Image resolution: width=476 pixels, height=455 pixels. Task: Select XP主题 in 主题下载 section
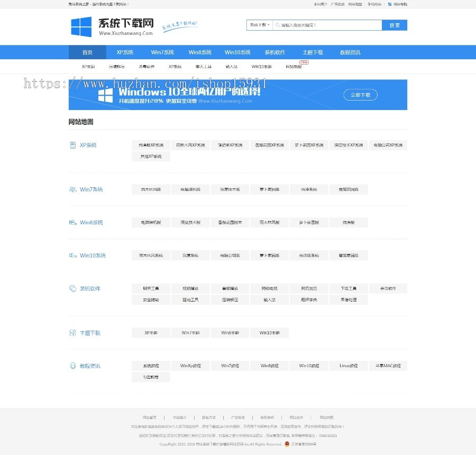(151, 333)
